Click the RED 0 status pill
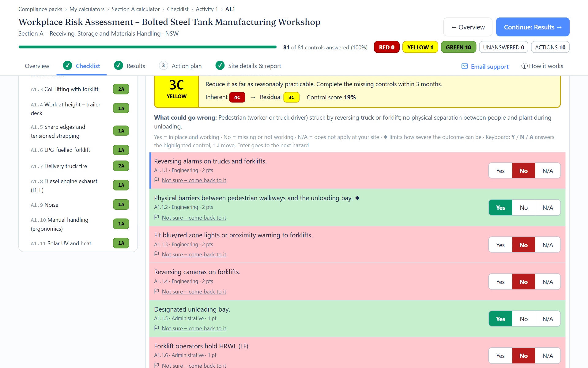The image size is (588, 368). coord(387,47)
